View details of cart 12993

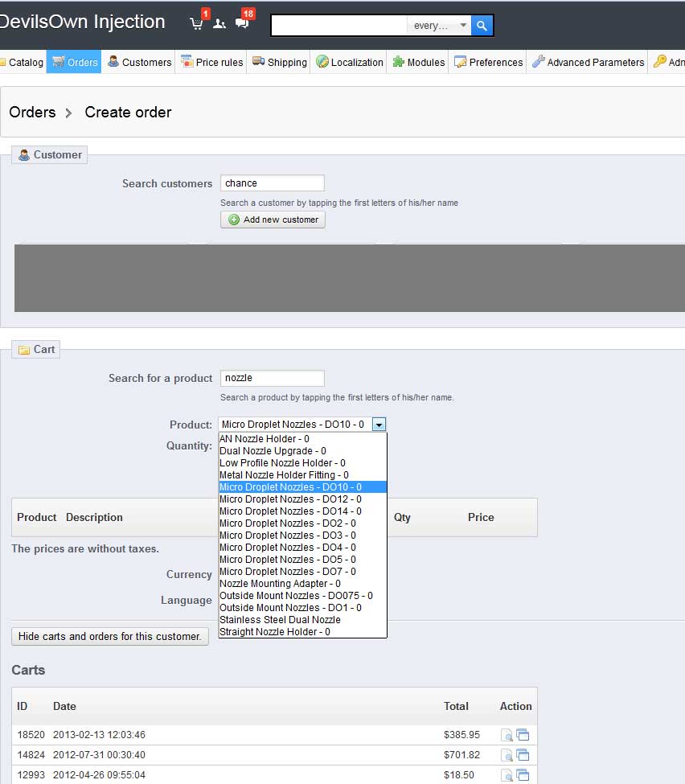507,775
